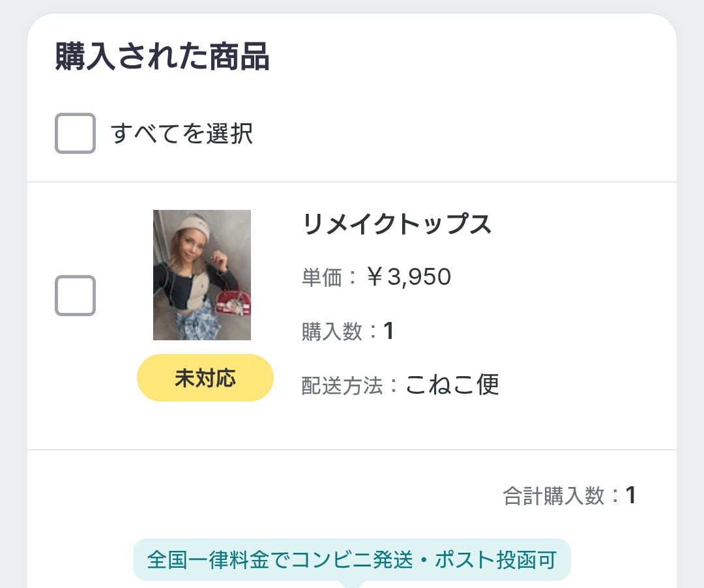Select the こねこ便 shipping method text
Image resolution: width=704 pixels, height=588 pixels.
point(452,385)
